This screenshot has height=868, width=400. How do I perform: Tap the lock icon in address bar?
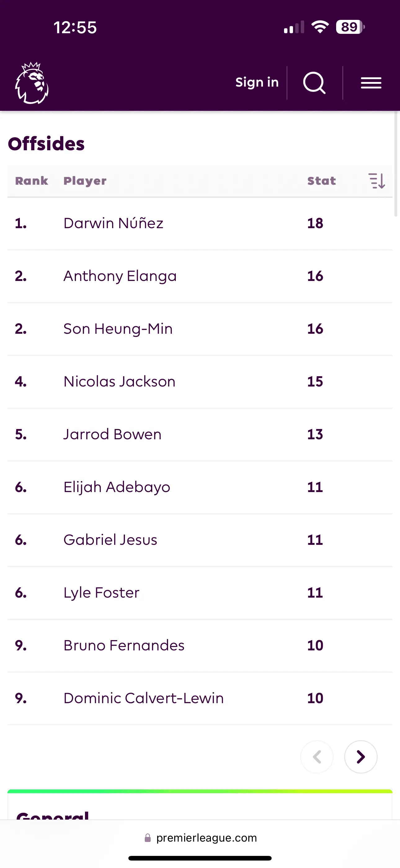(x=148, y=838)
